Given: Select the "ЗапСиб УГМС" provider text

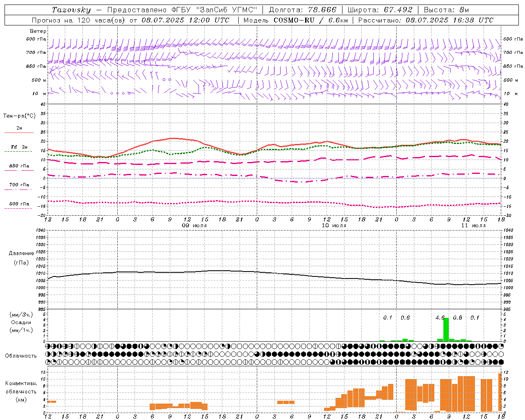Looking at the screenshot, I should pyautogui.click(x=226, y=10).
